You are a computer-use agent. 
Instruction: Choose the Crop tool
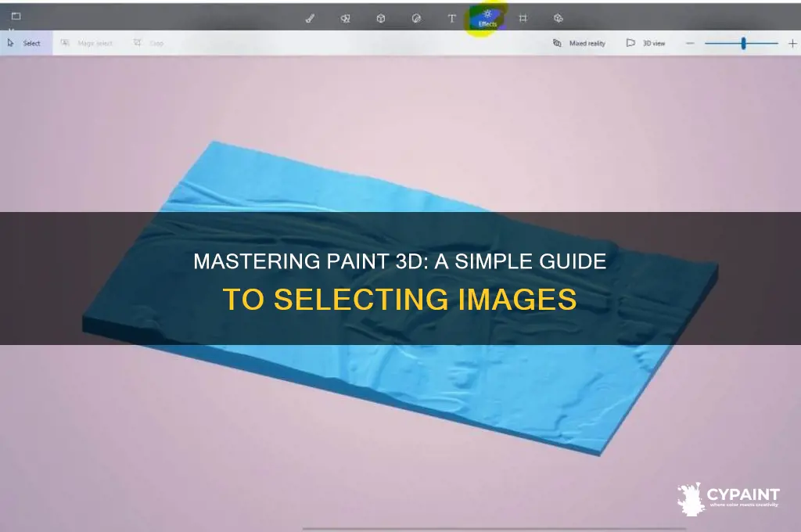pos(149,44)
